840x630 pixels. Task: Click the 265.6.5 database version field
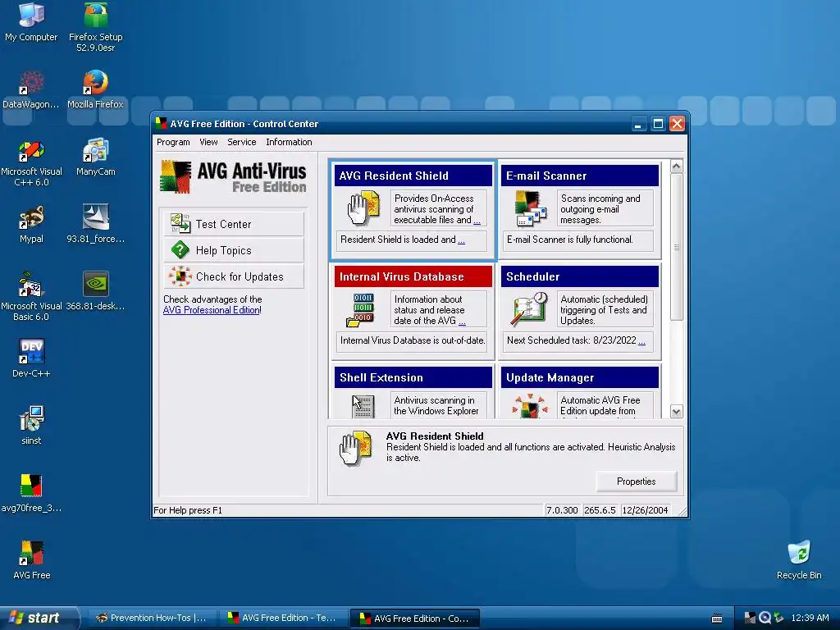tap(600, 510)
